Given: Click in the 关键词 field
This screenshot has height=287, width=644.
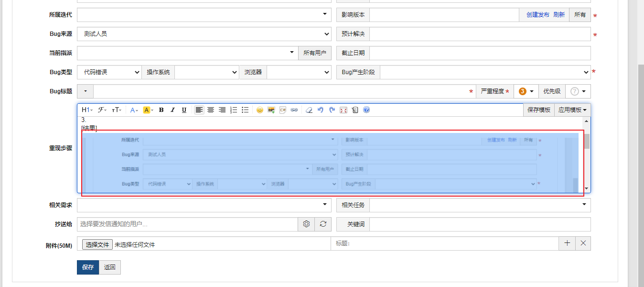Looking at the screenshot, I should click(480, 224).
